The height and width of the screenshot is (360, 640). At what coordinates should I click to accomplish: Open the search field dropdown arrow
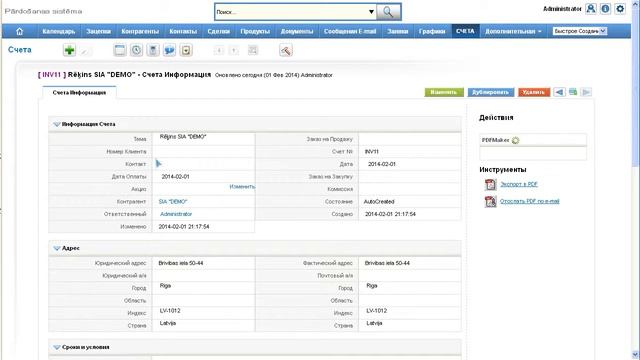coord(371,12)
